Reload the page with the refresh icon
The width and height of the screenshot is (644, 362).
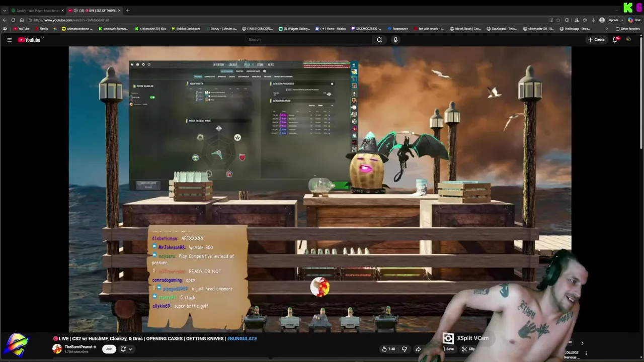(13, 20)
